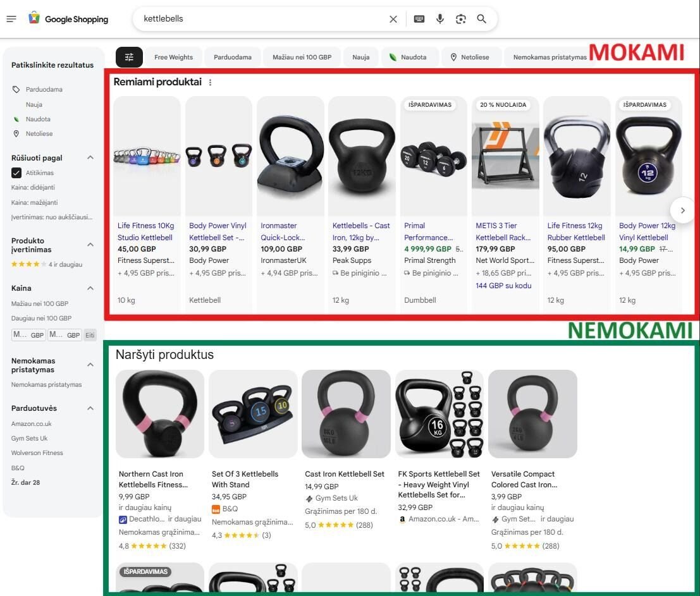The width and height of the screenshot is (700, 596).
Task: Filter by 4 stars ir daugiau
Action: (x=47, y=264)
